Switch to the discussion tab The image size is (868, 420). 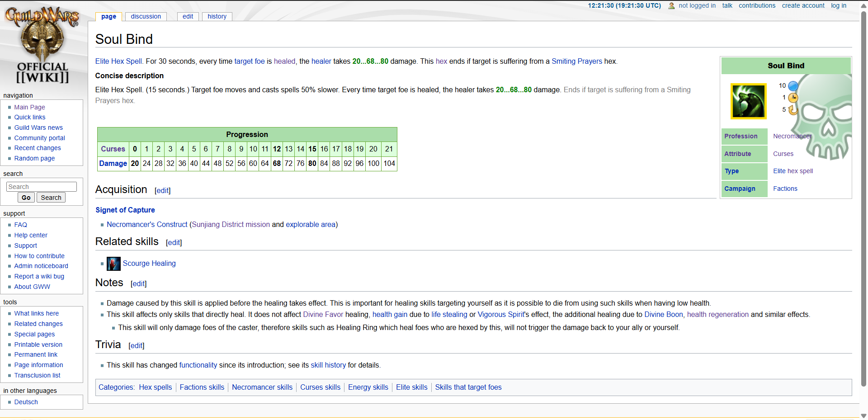[146, 16]
